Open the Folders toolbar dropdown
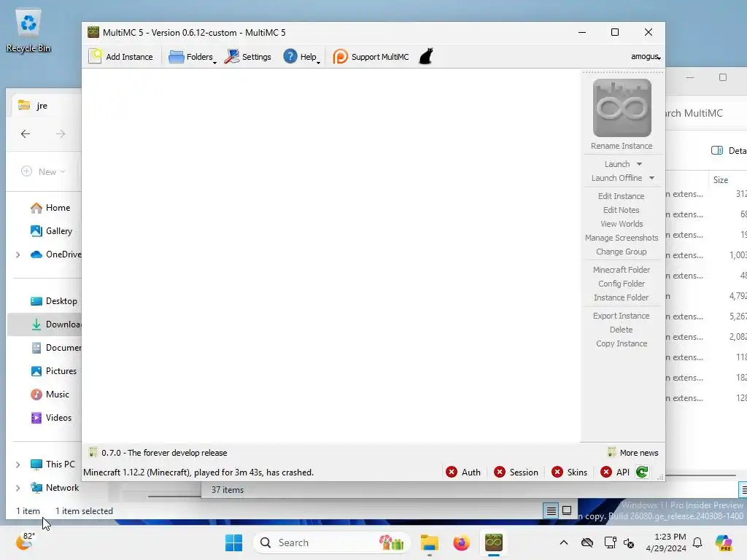Viewport: 747px width, 560px height. (192, 57)
